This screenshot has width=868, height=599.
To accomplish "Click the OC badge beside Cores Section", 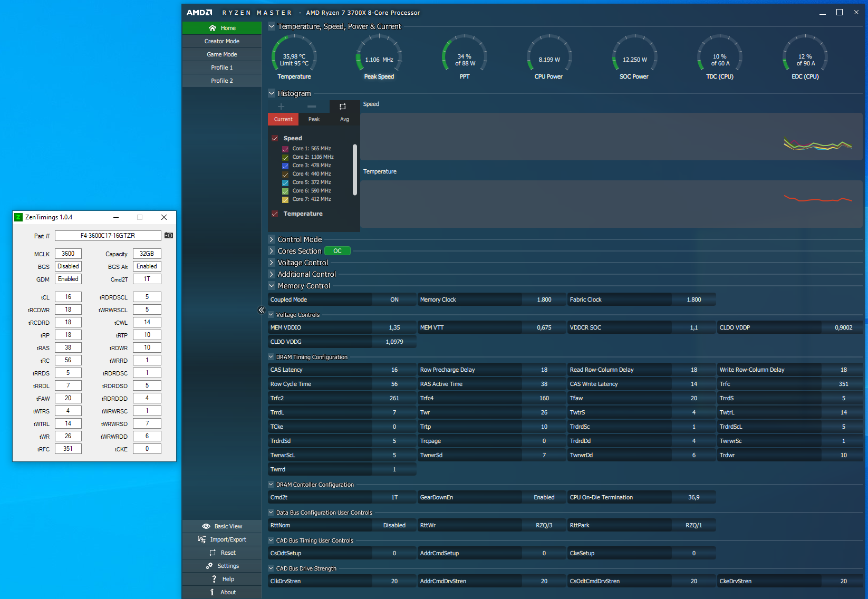I will [x=337, y=251].
